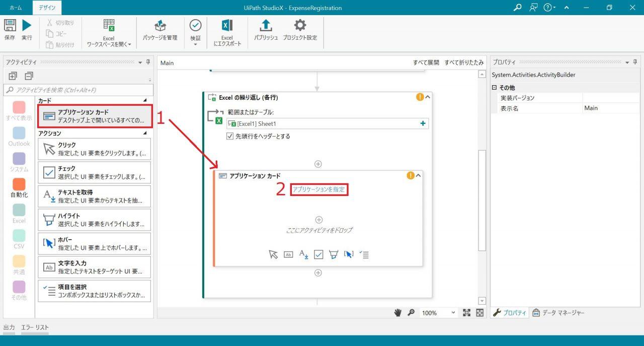Open the 検証 (Validate) dropdown
Image resolution: width=644 pixels, height=346 pixels.
[195, 33]
